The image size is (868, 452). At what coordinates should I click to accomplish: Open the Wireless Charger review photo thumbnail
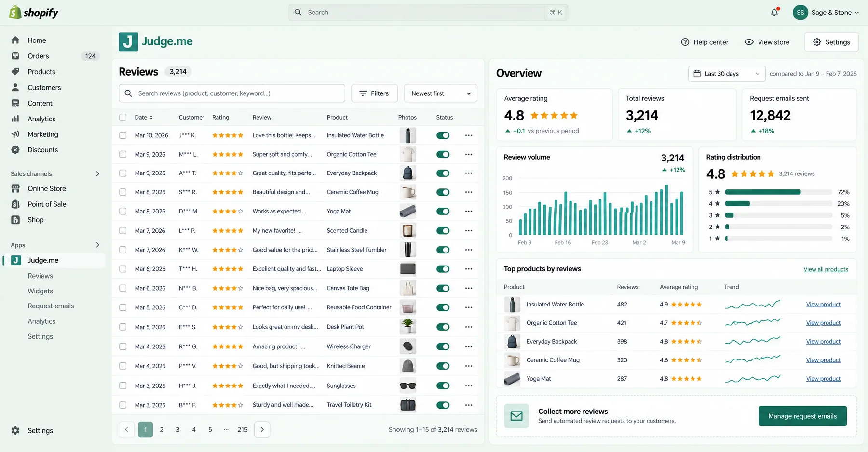click(x=408, y=346)
